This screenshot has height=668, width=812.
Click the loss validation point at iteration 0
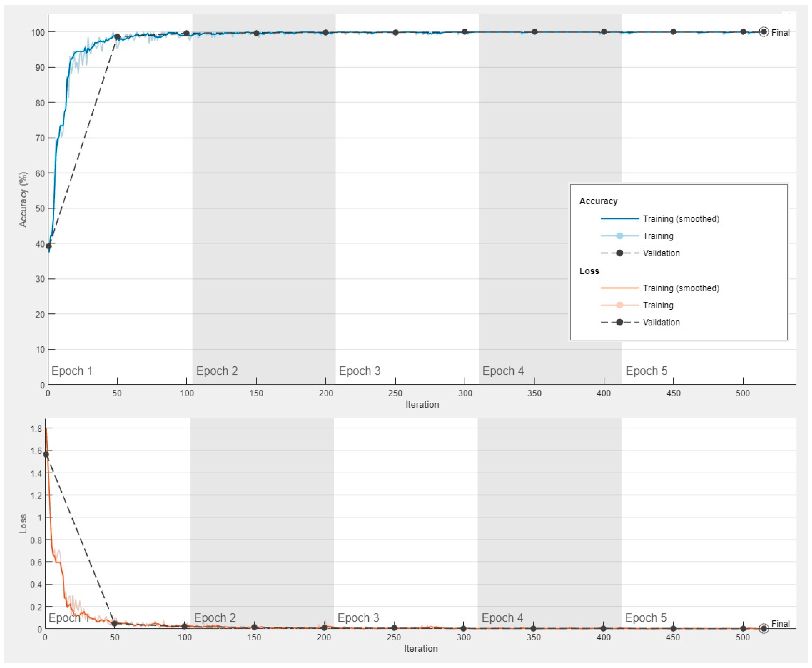(46, 454)
